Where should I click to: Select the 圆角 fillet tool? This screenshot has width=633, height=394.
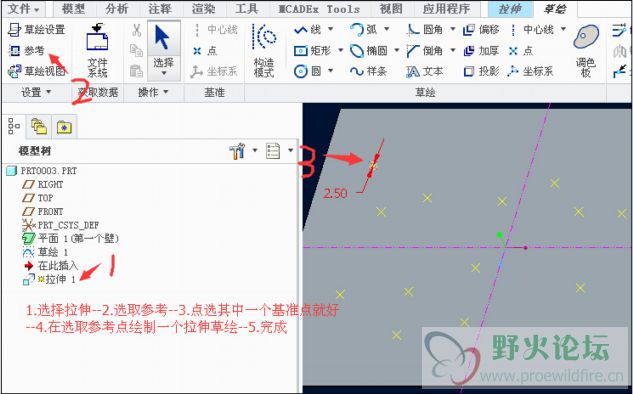[425, 29]
